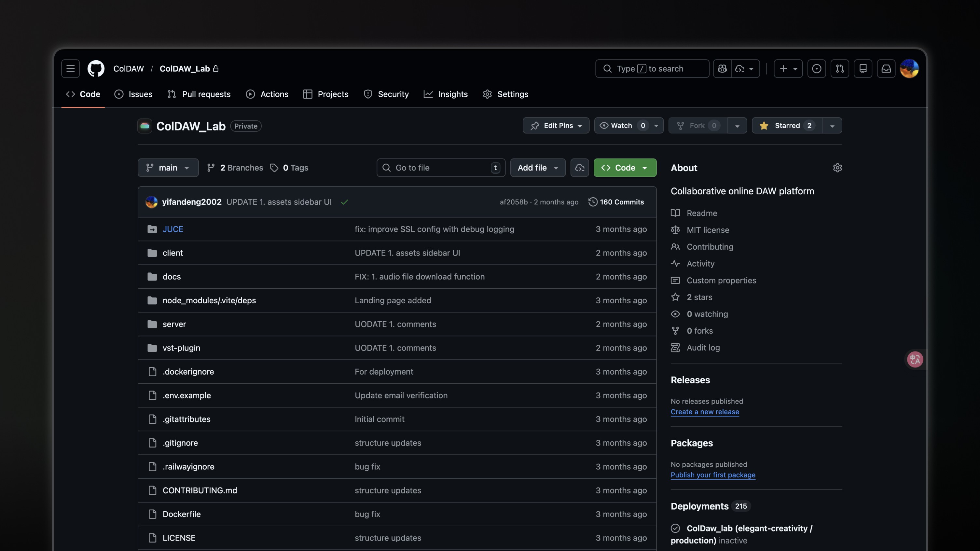Expand the main branch dropdown
The width and height of the screenshot is (980, 551).
coord(168,168)
